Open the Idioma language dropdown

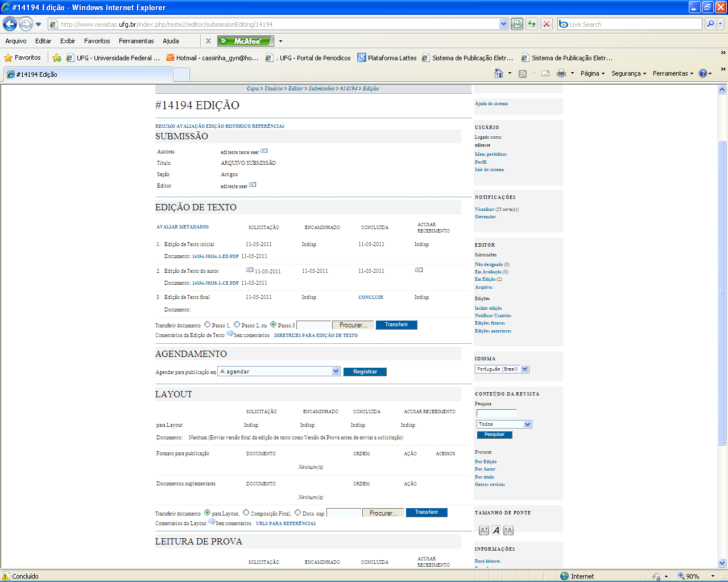[502, 369]
